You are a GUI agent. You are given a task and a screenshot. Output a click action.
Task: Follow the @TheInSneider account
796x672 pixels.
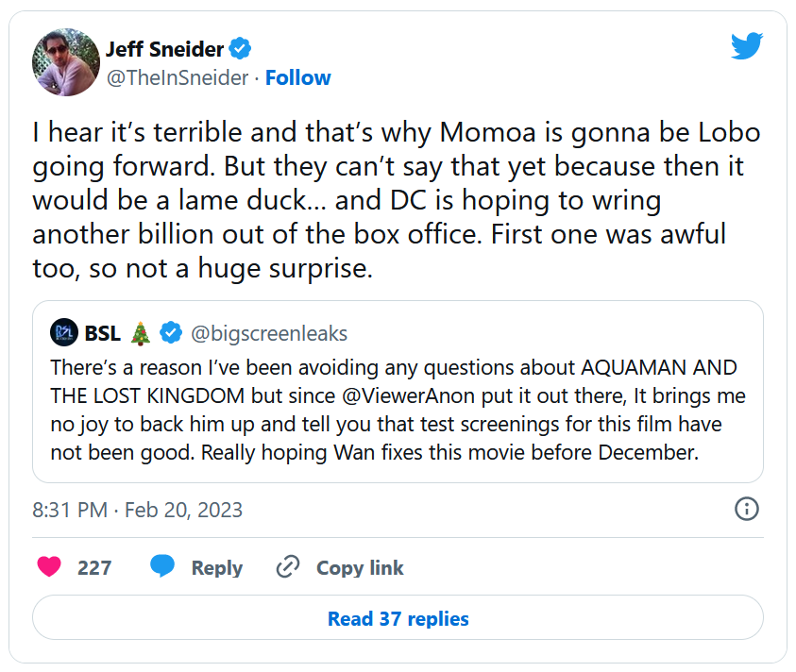(297, 77)
